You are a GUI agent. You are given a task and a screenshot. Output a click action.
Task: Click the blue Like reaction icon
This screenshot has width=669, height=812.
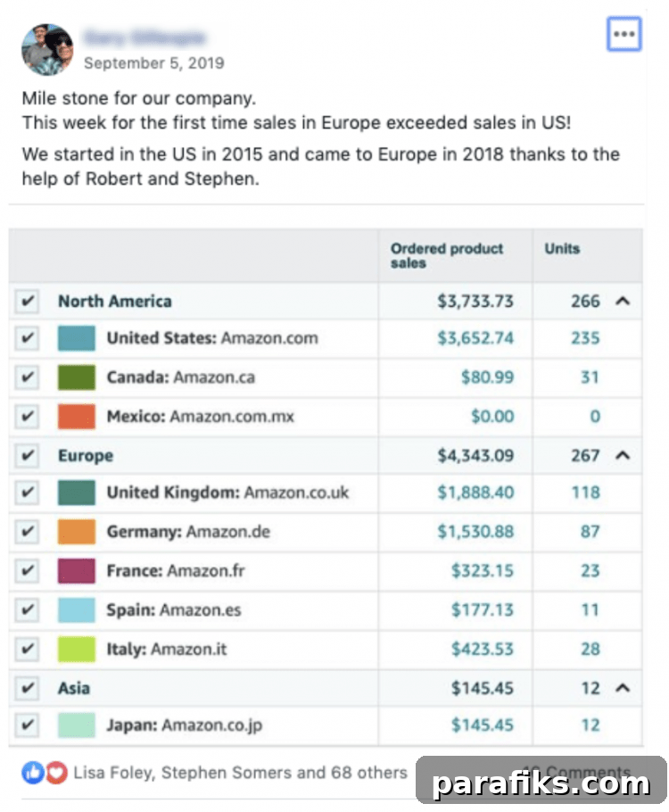click(x=33, y=773)
